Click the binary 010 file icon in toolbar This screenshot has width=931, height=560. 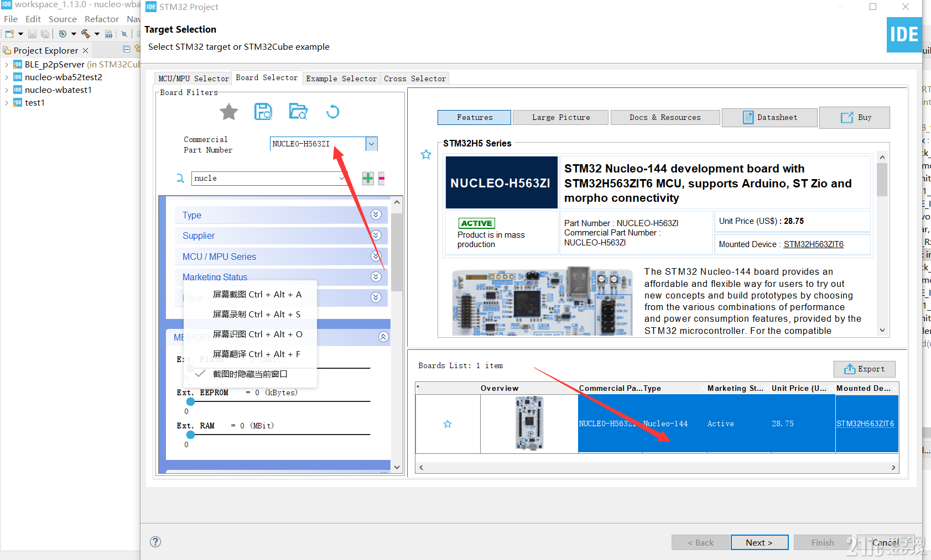(108, 34)
